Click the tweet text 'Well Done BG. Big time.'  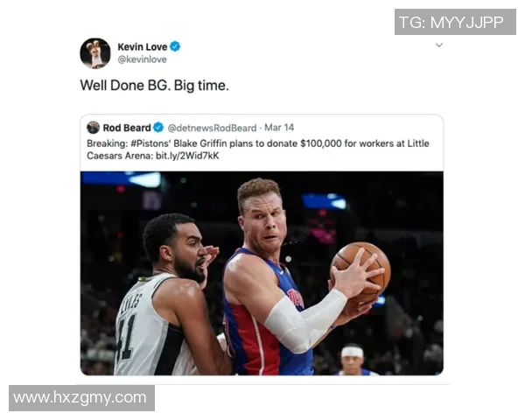pyautogui.click(x=154, y=86)
